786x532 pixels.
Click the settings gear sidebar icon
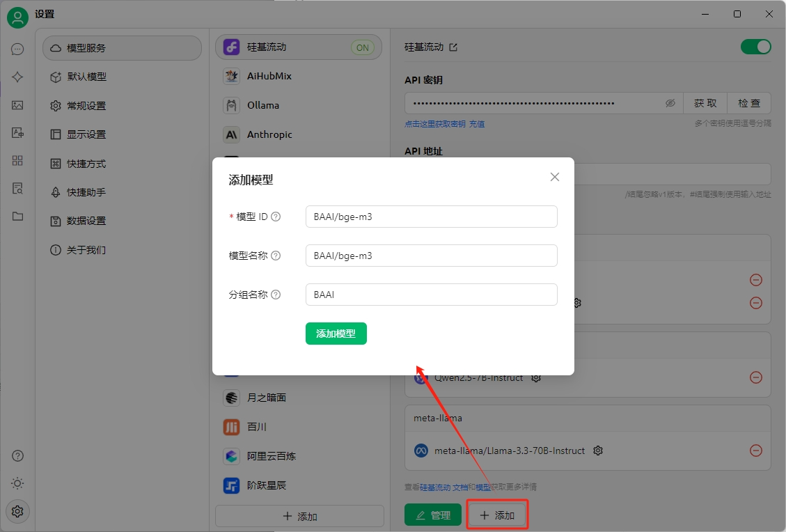pyautogui.click(x=17, y=511)
